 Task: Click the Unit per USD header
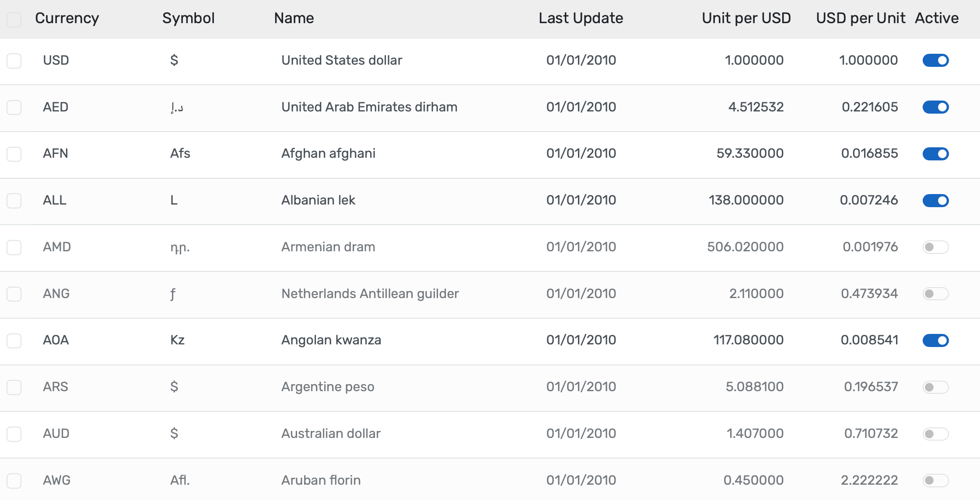[746, 18]
